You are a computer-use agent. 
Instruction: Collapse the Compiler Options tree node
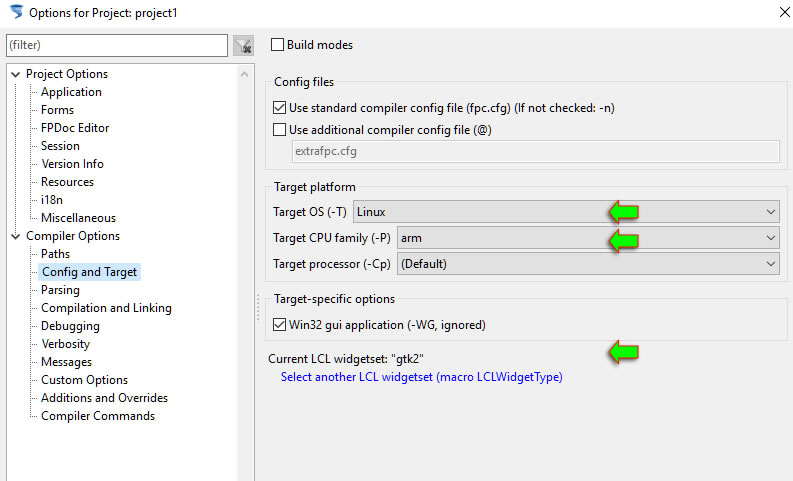click(x=16, y=236)
